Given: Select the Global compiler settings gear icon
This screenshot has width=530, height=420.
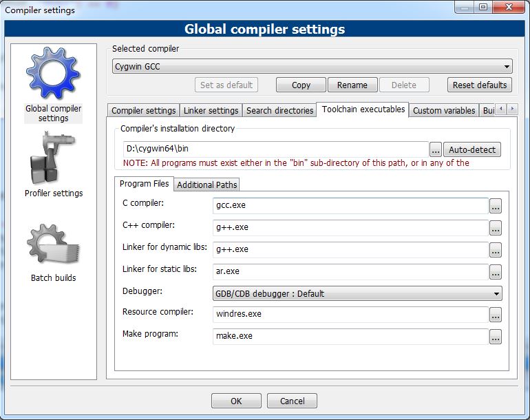Looking at the screenshot, I should coord(53,73).
